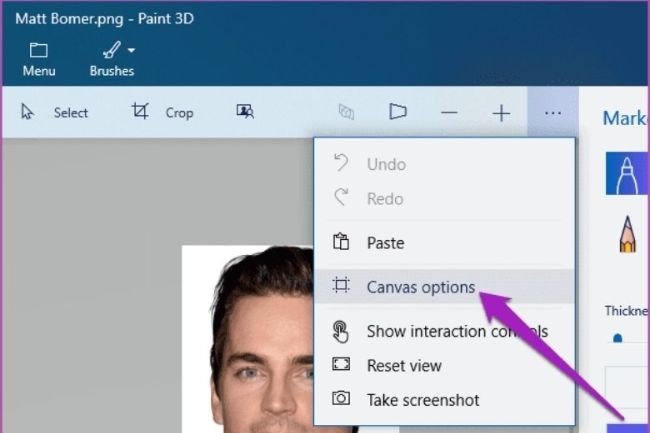Toggle Show interaction controls
The image size is (650, 433).
[x=456, y=331]
